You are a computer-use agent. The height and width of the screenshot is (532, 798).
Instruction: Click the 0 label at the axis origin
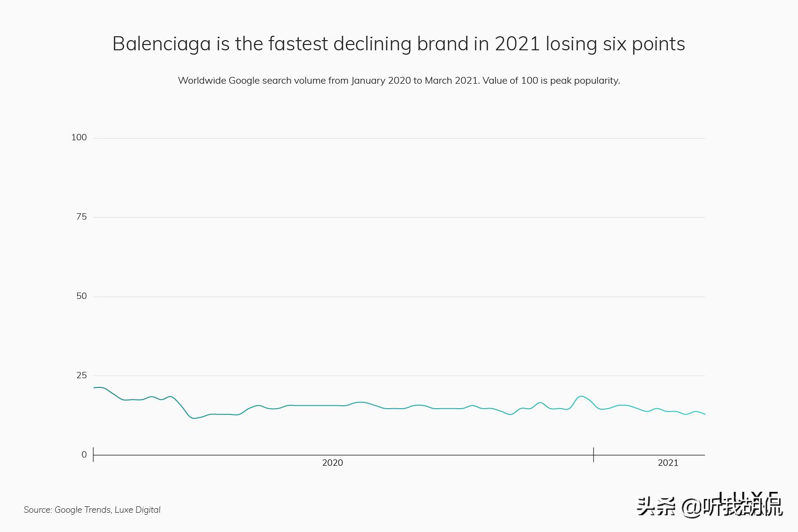click(x=84, y=455)
